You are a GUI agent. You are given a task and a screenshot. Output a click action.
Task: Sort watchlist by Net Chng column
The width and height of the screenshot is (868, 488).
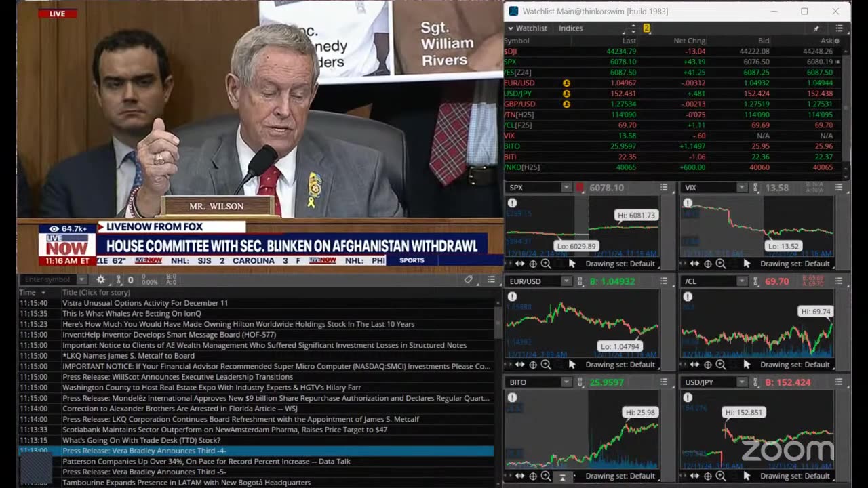pos(689,41)
